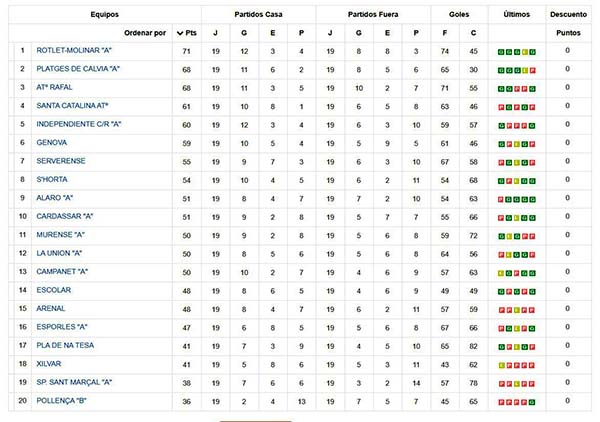Click last red result icon for PLATGES DE CALVIA
Viewport: 600px width, 422px height.
(532, 70)
